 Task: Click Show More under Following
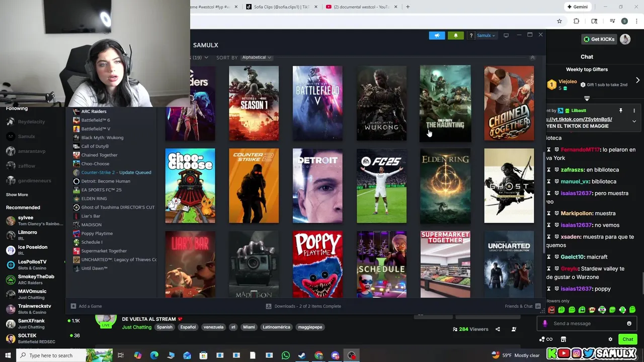tap(17, 195)
